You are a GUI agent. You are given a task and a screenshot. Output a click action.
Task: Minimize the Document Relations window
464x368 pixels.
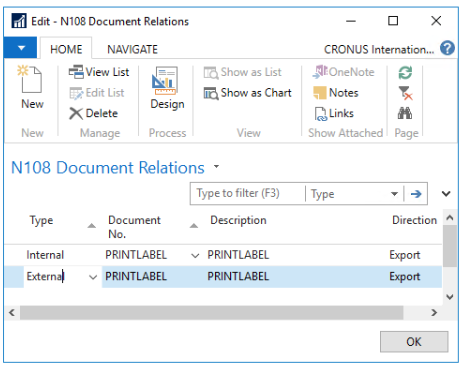pyautogui.click(x=351, y=21)
